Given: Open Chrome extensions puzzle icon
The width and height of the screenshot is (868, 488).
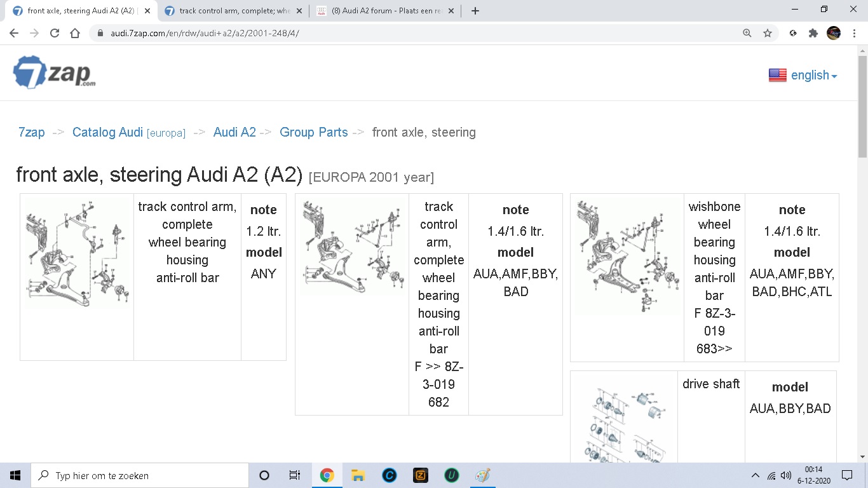Looking at the screenshot, I should (x=813, y=34).
